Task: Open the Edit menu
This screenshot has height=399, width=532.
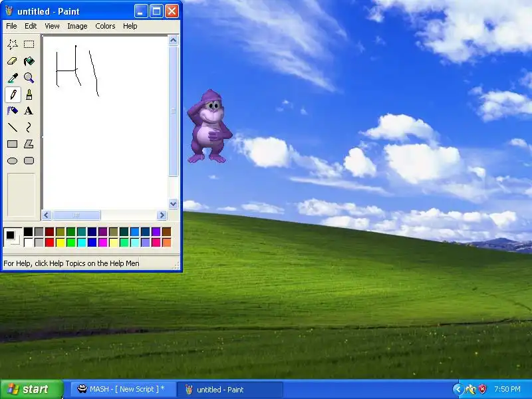Action: (31, 26)
